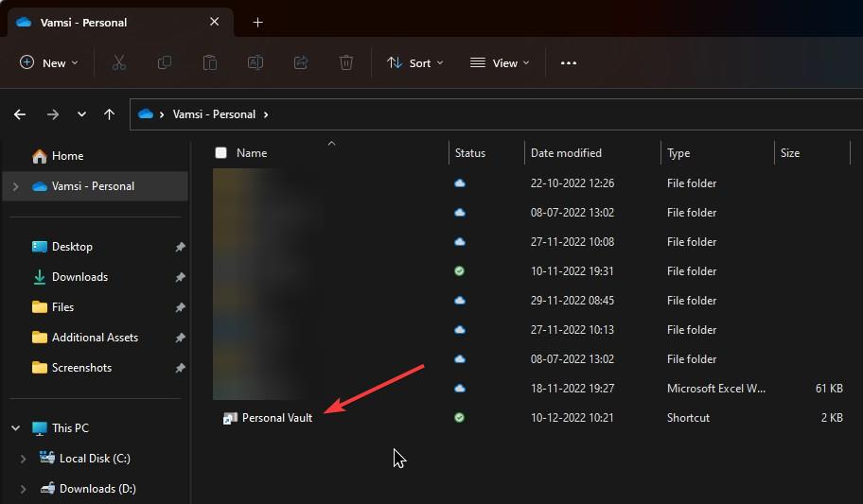
Task: Open Desktop in quick access
Action: (72, 247)
